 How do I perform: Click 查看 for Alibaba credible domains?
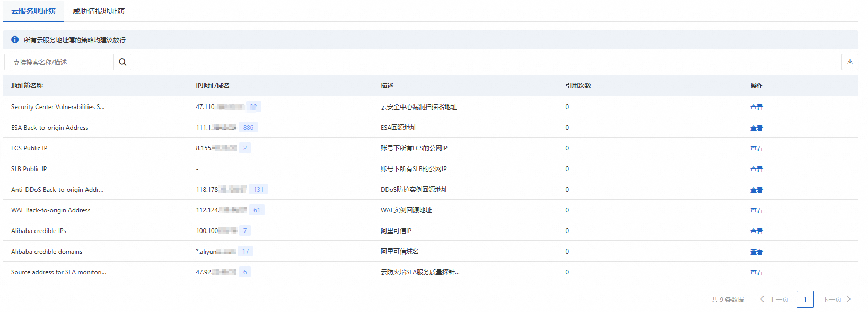pyautogui.click(x=756, y=252)
